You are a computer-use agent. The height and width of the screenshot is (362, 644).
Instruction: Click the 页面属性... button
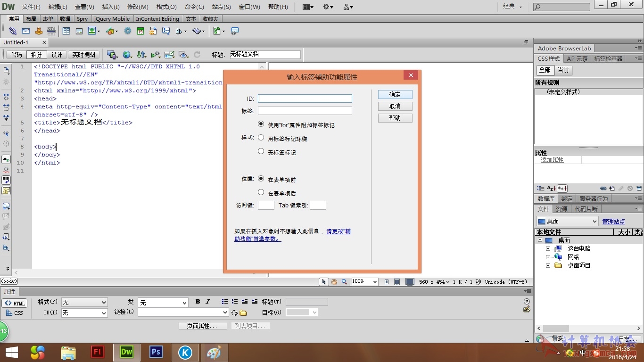tap(203, 326)
